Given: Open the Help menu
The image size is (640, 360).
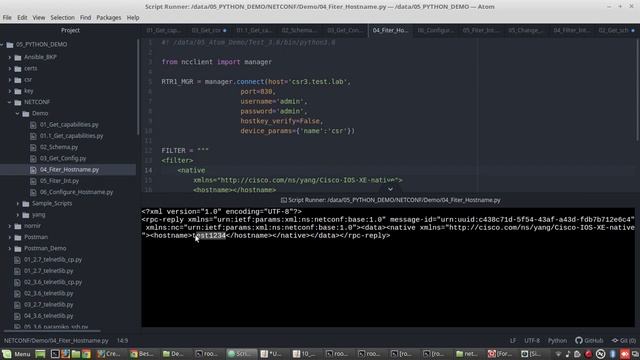Looking at the screenshot, I should point(133,18).
